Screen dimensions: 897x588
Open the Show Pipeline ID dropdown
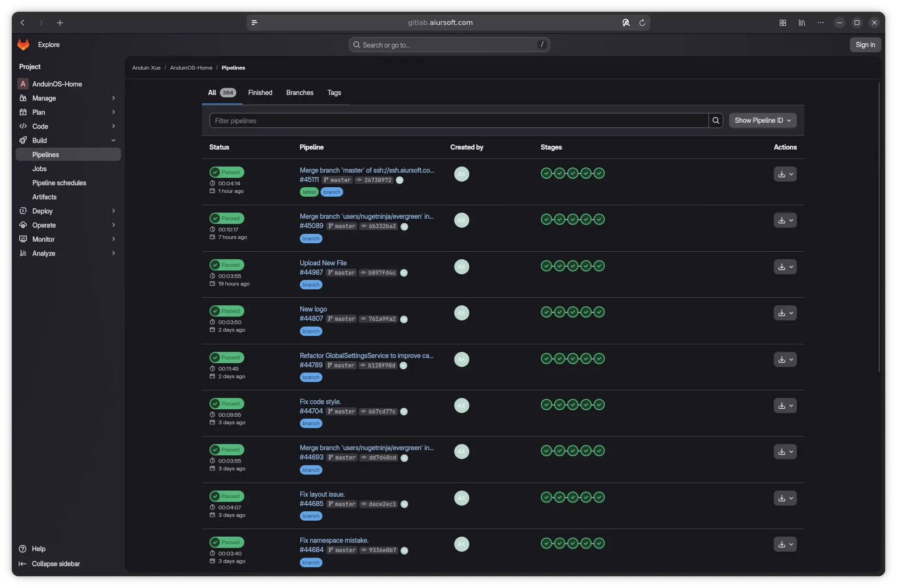pyautogui.click(x=762, y=120)
